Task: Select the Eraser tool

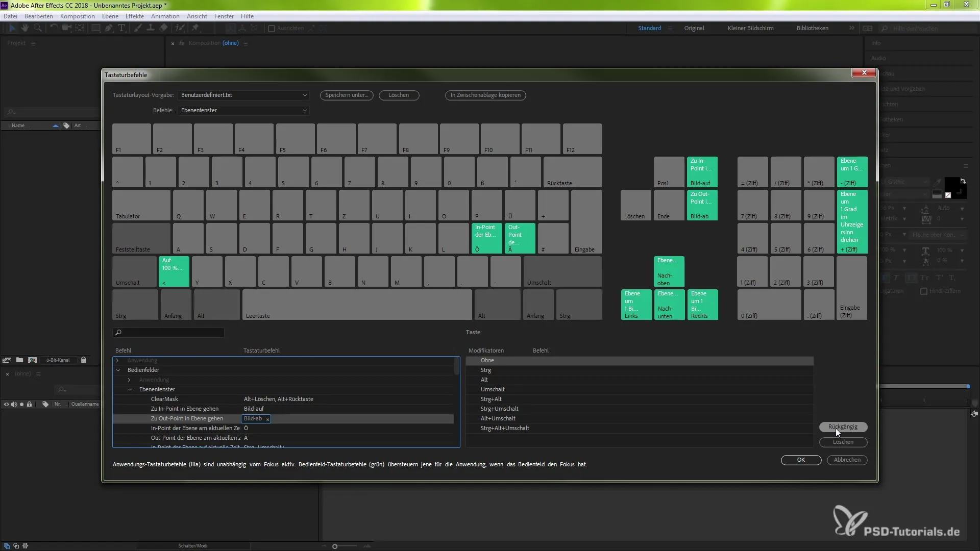Action: pos(163,28)
